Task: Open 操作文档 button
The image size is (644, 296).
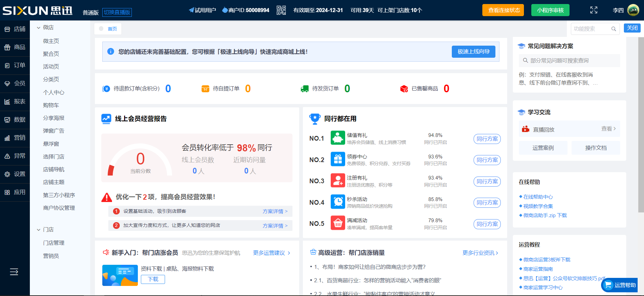Action: pyautogui.click(x=596, y=148)
